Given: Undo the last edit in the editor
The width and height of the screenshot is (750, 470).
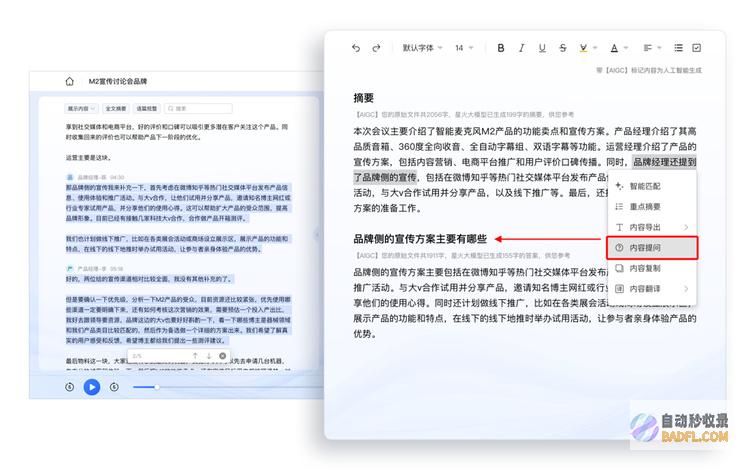Looking at the screenshot, I should pyautogui.click(x=356, y=48).
